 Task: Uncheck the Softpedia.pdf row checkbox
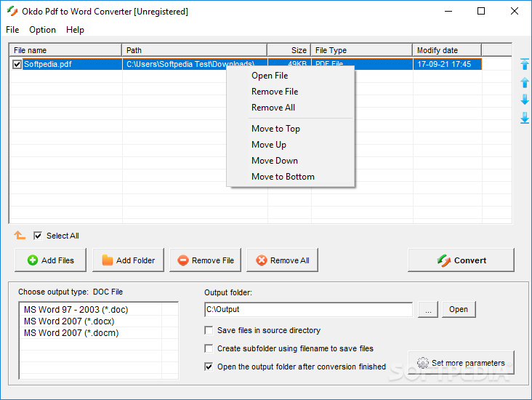[x=17, y=64]
